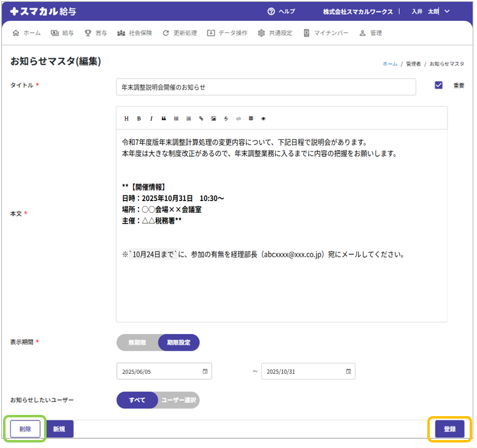Toggle bold formatting in editor

[x=139, y=118]
